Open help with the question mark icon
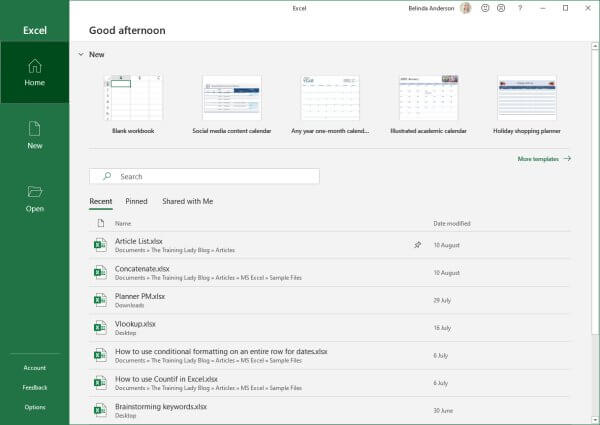 click(x=520, y=8)
